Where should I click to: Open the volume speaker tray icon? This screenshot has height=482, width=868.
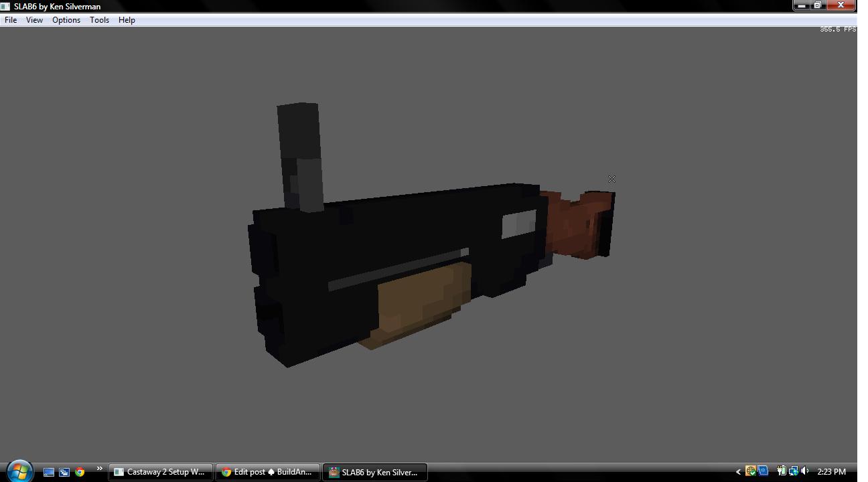pyautogui.click(x=804, y=471)
